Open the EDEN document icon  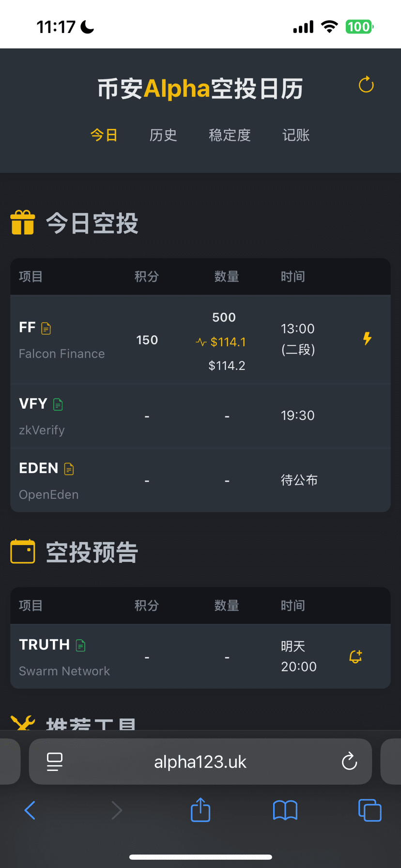pos(69,469)
